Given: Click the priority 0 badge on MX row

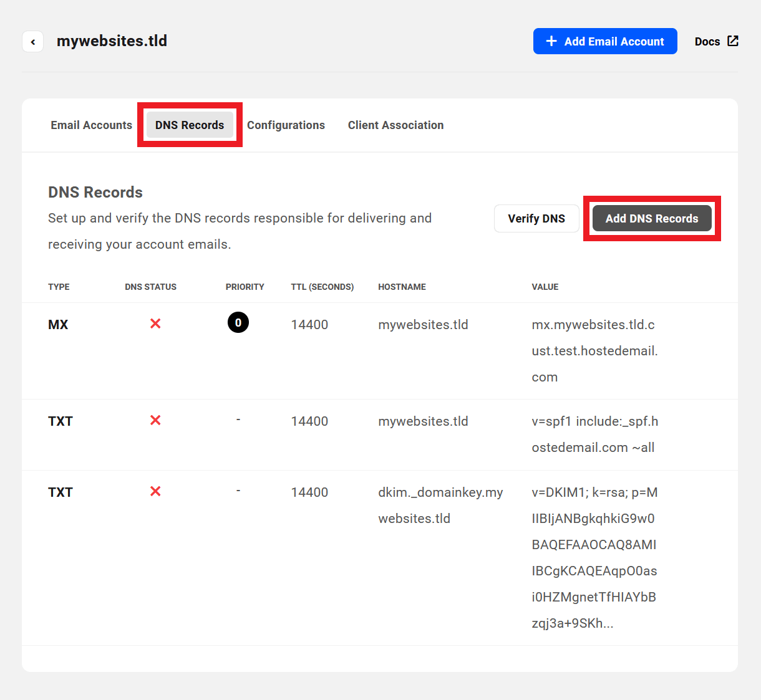Looking at the screenshot, I should point(238,322).
